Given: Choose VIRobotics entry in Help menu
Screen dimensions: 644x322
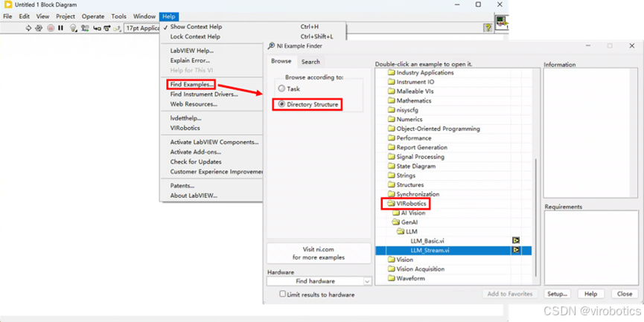Looking at the screenshot, I should 185,128.
